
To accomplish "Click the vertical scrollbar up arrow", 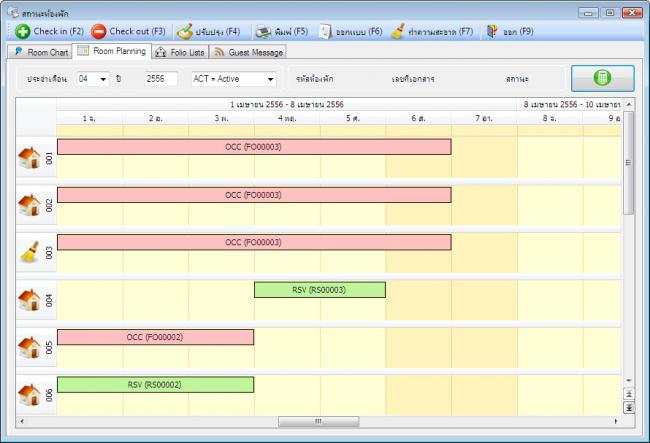I will 628,104.
